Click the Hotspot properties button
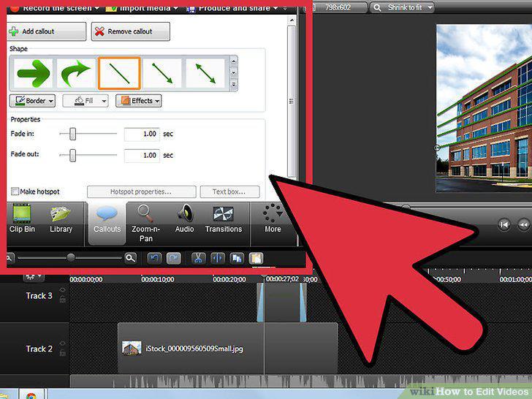The height and width of the screenshot is (399, 532). tap(141, 191)
